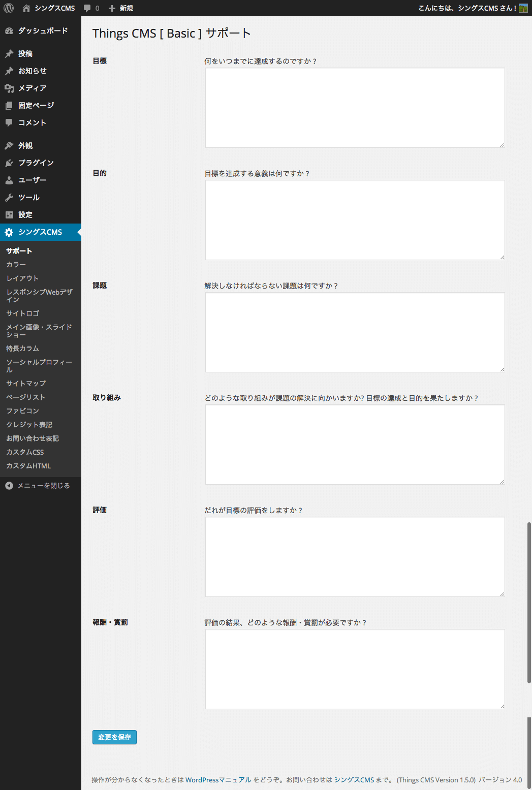Click the プラグイン plug icon

click(9, 163)
